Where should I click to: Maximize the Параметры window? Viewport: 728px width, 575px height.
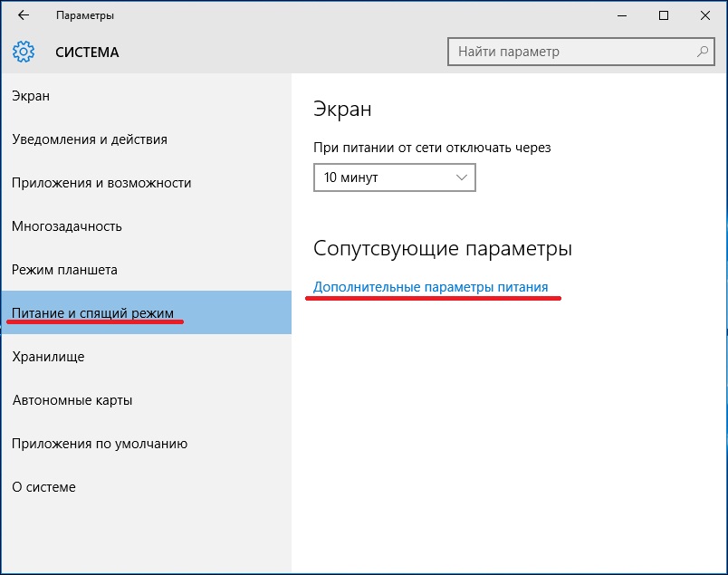click(664, 15)
